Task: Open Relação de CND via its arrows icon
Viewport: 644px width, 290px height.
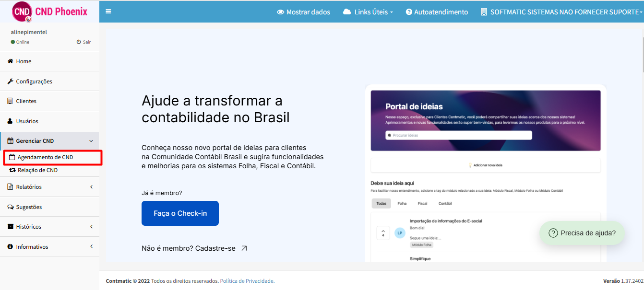Action: coord(12,170)
